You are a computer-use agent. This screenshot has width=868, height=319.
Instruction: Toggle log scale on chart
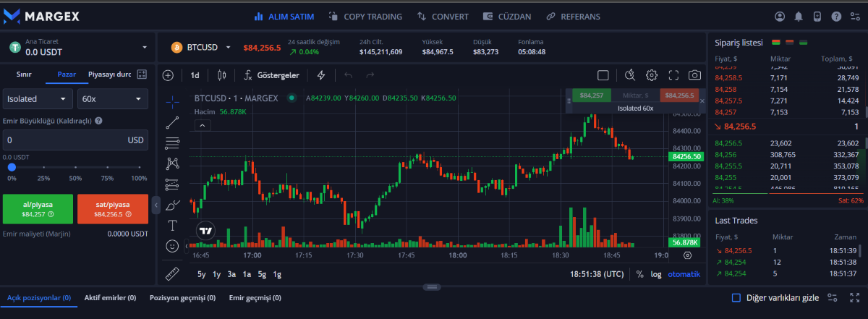tap(656, 274)
